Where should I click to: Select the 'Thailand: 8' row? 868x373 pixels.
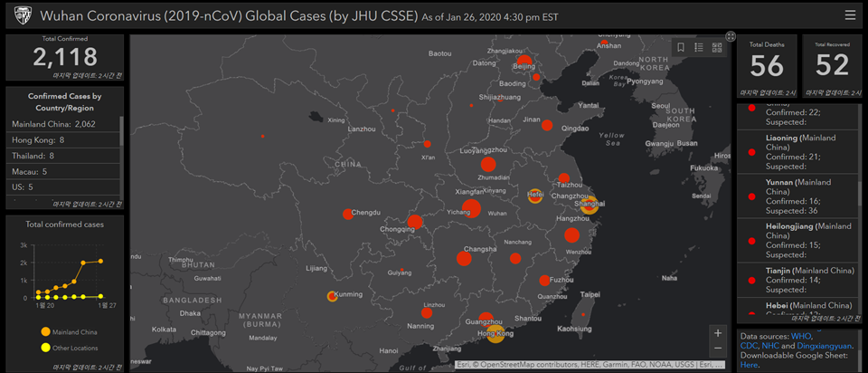pyautogui.click(x=63, y=156)
